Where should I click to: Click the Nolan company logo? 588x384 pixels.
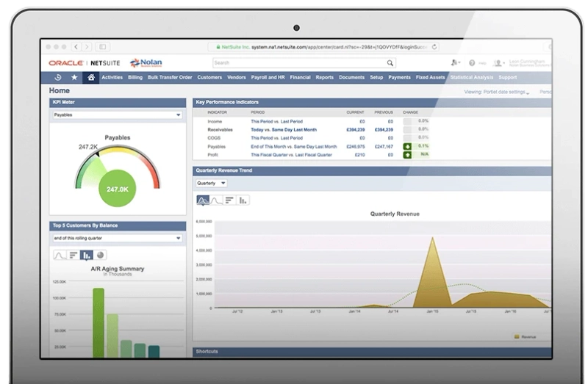[x=146, y=63]
